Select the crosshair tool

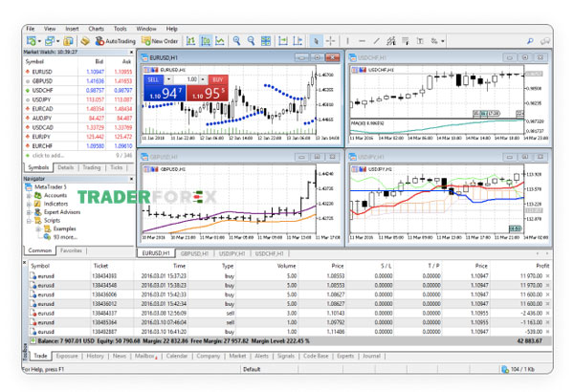pos(331,41)
